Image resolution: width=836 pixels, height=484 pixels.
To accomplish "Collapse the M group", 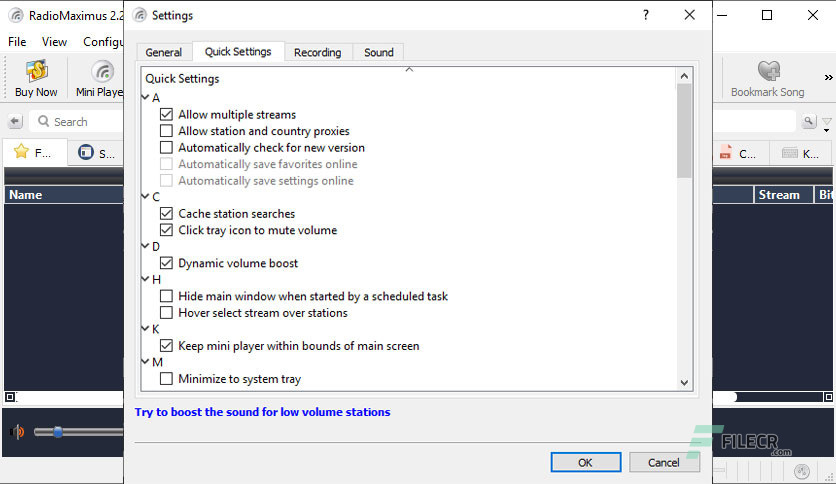I will 145,362.
